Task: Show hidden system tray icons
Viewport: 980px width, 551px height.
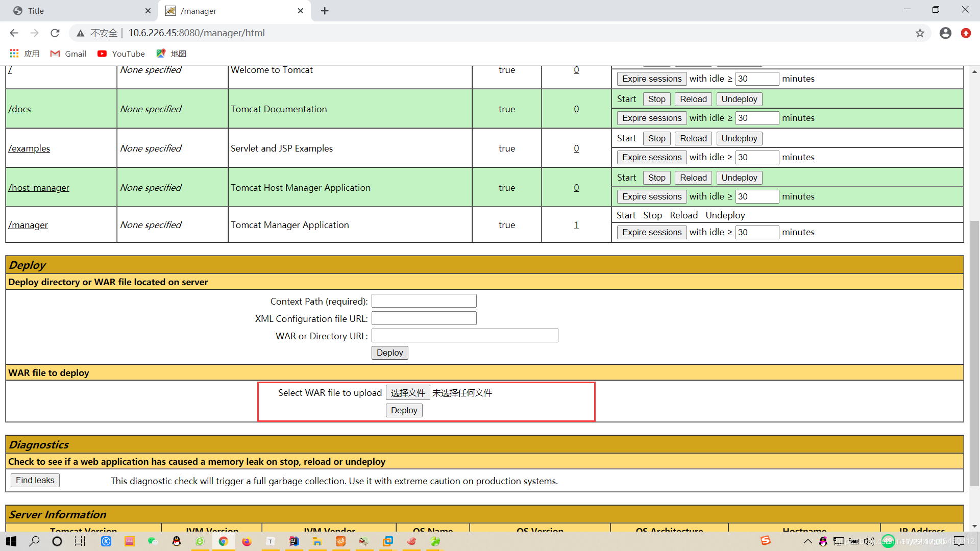Action: [x=807, y=541]
